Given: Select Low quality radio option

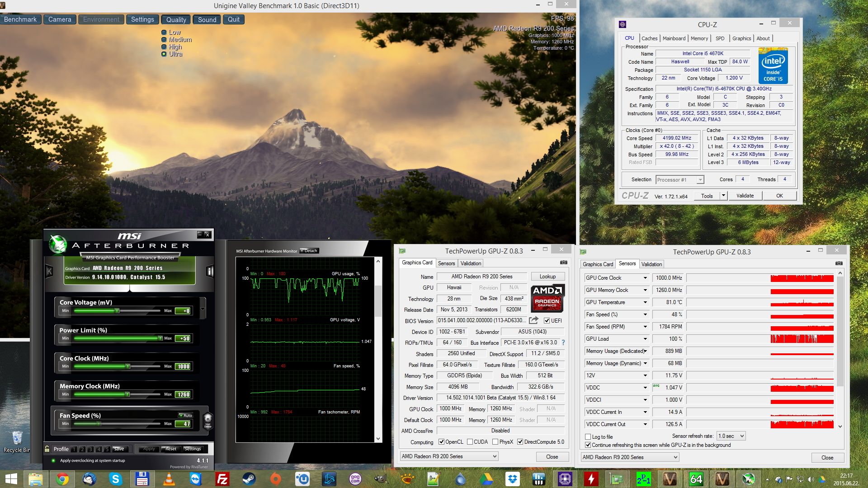Looking at the screenshot, I should coord(171,33).
